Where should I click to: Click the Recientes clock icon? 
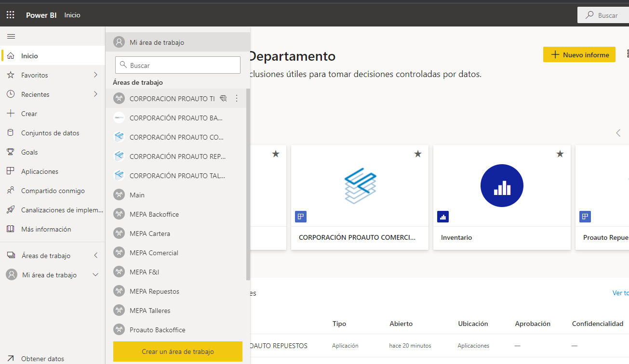(11, 94)
